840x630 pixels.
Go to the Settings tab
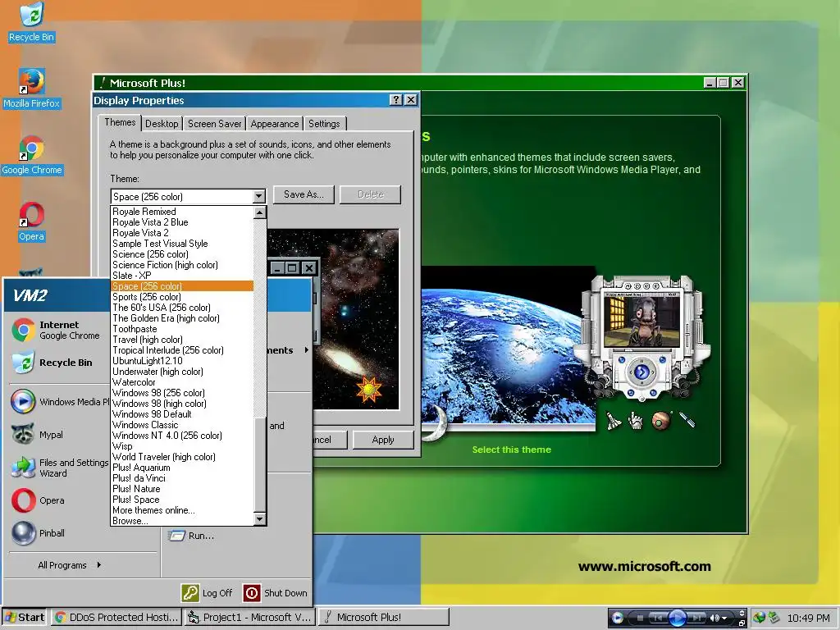[x=324, y=124]
